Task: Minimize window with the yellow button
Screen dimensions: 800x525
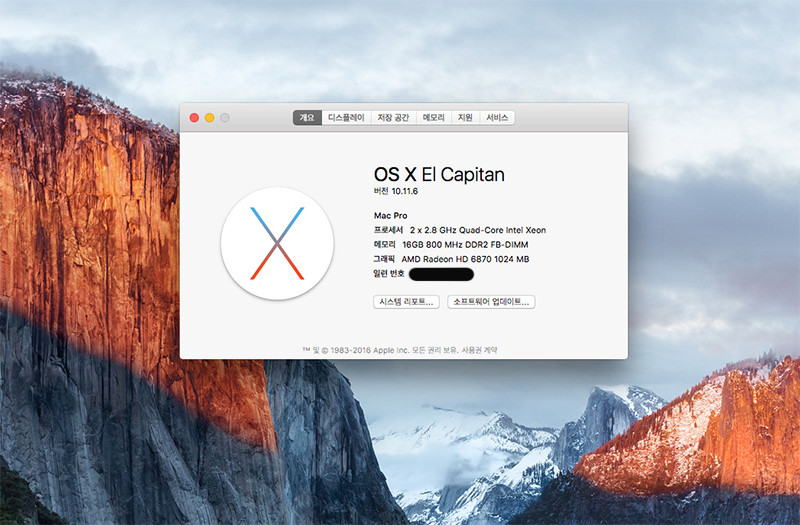Action: click(210, 118)
